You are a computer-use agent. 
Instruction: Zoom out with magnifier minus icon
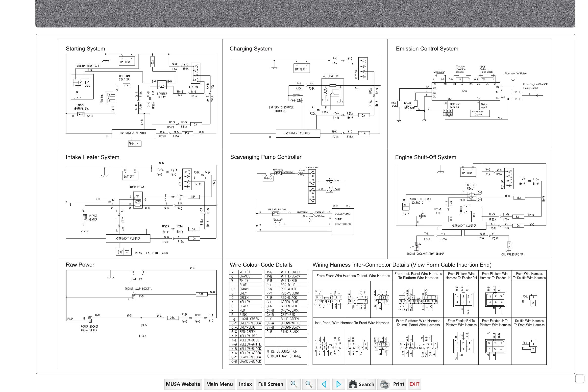[309, 384]
